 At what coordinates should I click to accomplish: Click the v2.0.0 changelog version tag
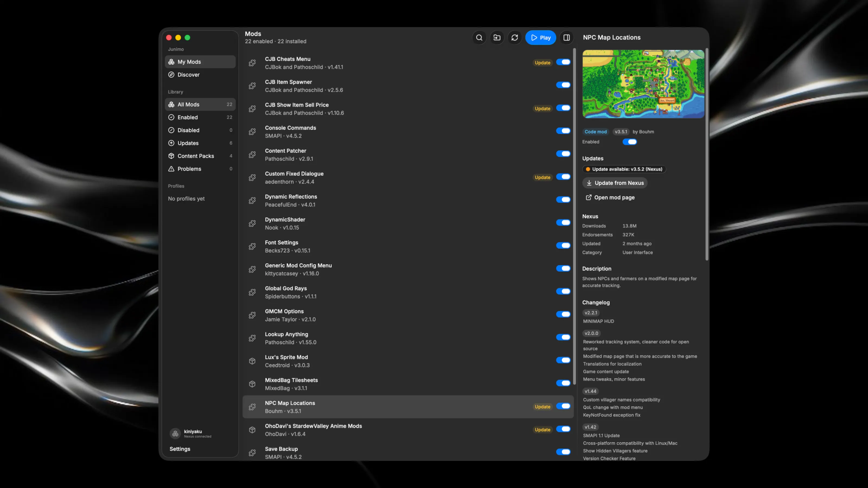[x=591, y=333]
